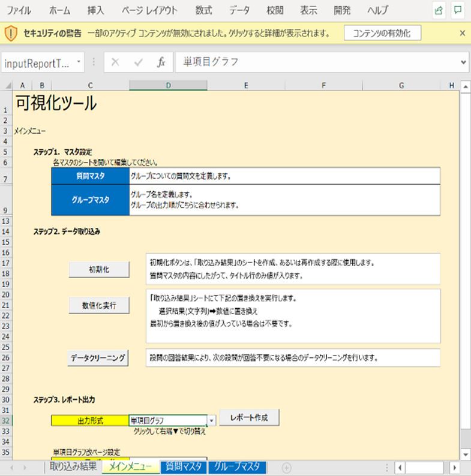Confirm entry with checkmark icon
471x476 pixels.
[138, 62]
